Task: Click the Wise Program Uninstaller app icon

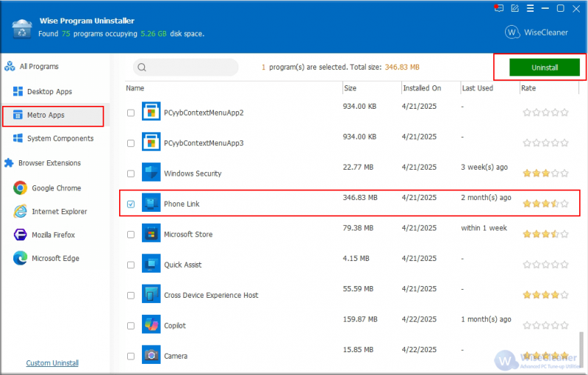Action: pyautogui.click(x=22, y=29)
